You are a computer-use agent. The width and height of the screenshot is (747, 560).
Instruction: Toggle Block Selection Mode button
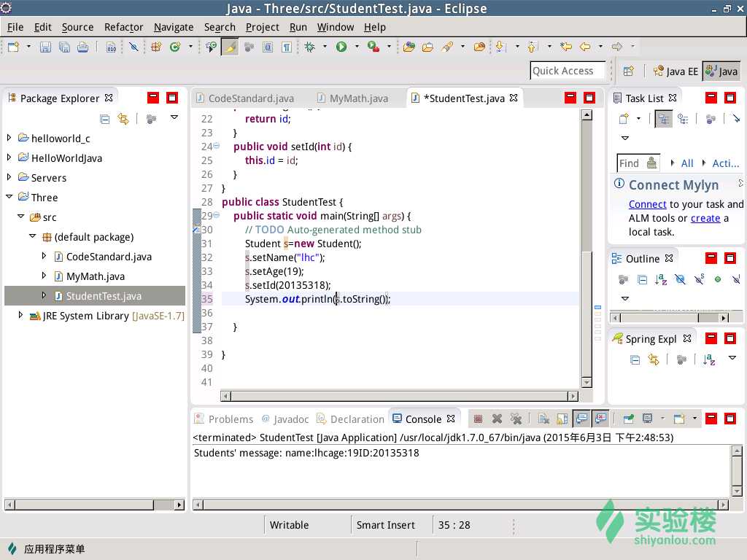point(268,47)
